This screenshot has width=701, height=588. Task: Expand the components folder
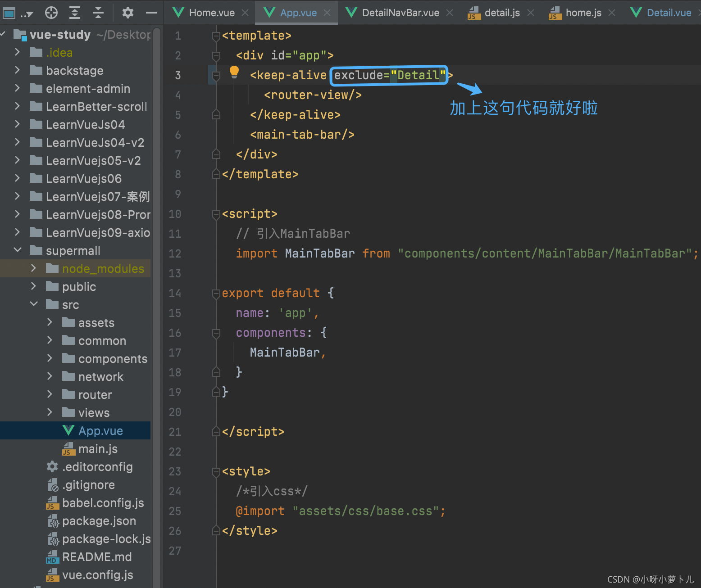(50, 358)
